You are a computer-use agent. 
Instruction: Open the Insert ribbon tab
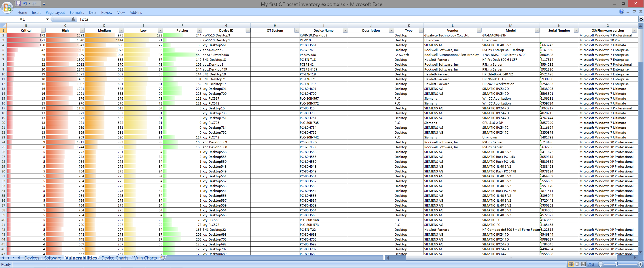coord(36,13)
